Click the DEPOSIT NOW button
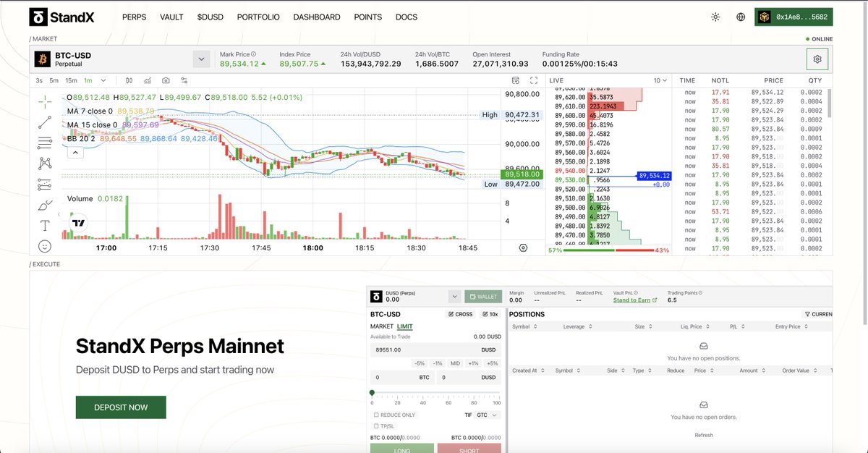The width and height of the screenshot is (868, 453). click(121, 407)
